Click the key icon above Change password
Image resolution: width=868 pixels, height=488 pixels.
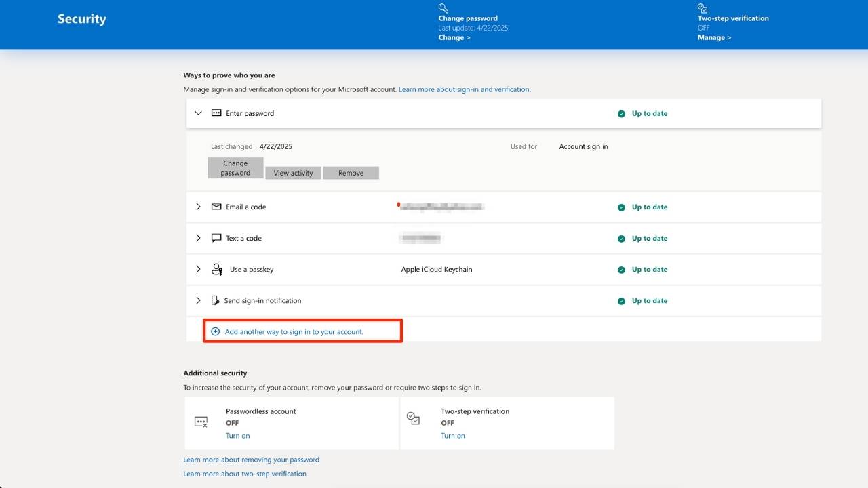[443, 8]
